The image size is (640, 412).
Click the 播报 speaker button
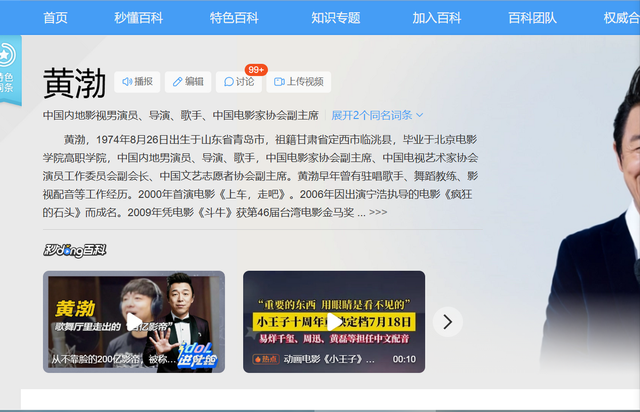(137, 82)
